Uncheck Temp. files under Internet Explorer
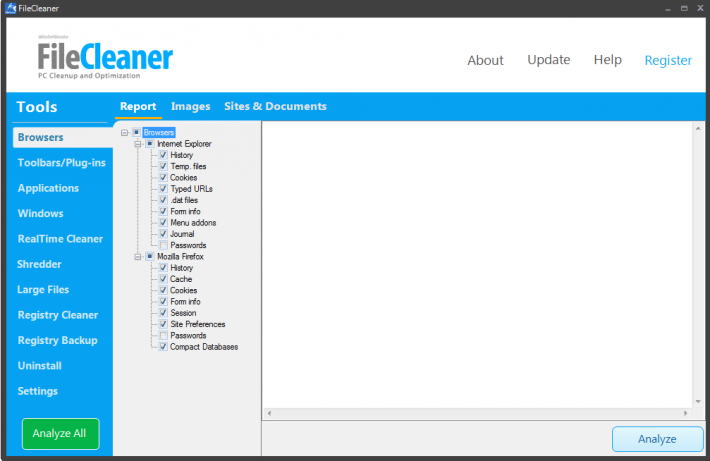Image resolution: width=710 pixels, height=461 pixels. tap(163, 166)
